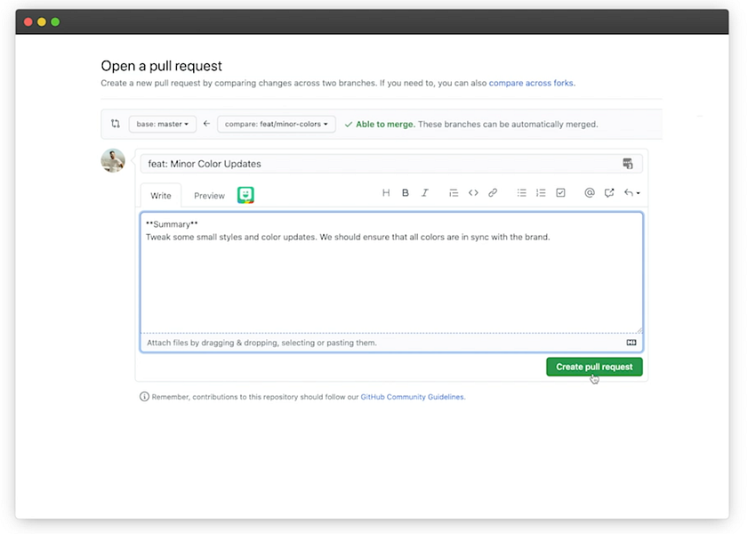Insert a numbered list
Image resolution: width=756 pixels, height=534 pixels.
click(x=541, y=193)
